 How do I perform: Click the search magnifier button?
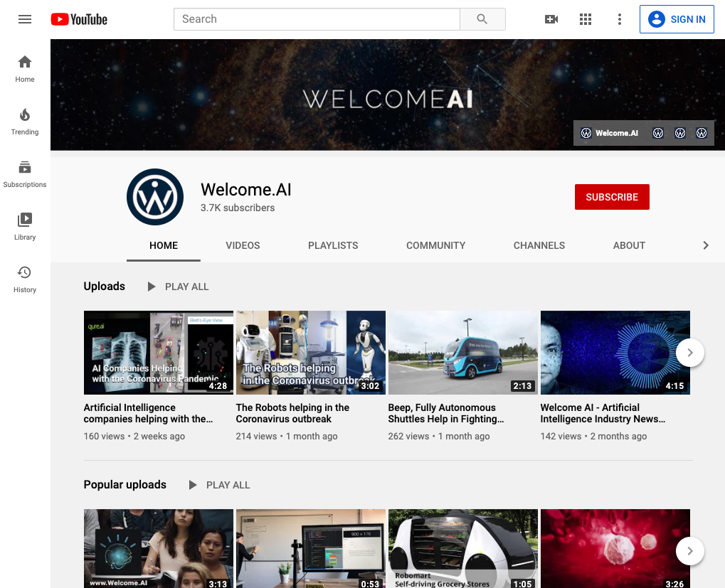click(x=482, y=19)
